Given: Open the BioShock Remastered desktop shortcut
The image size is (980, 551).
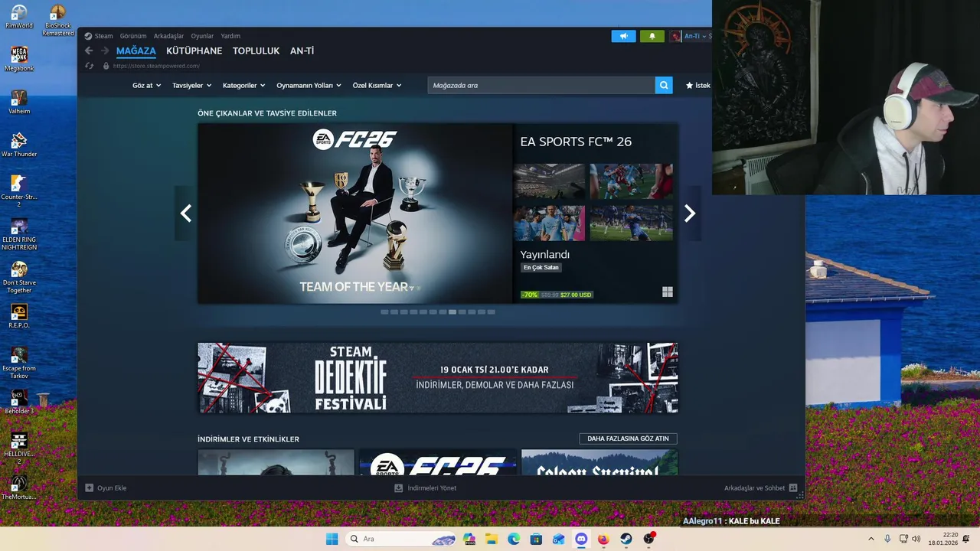Looking at the screenshot, I should (57, 20).
